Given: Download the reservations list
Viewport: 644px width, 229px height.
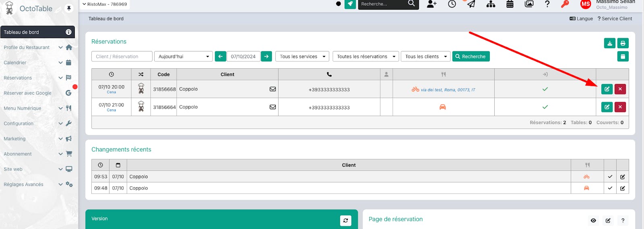Looking at the screenshot, I should click(610, 43).
